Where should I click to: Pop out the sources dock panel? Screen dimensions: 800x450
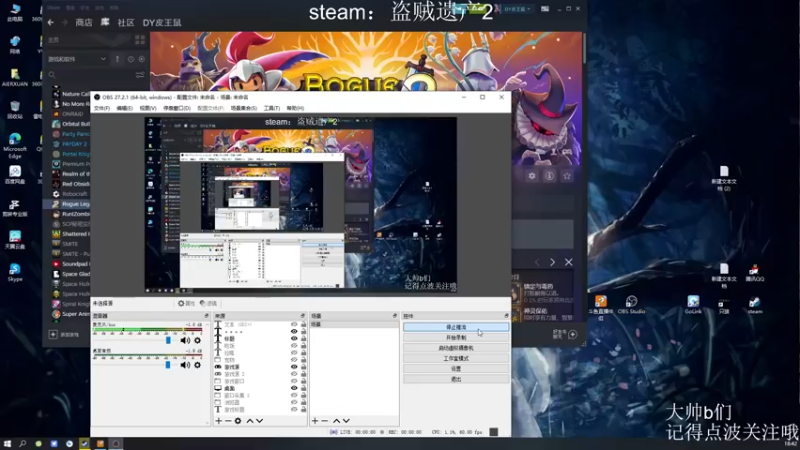[303, 316]
